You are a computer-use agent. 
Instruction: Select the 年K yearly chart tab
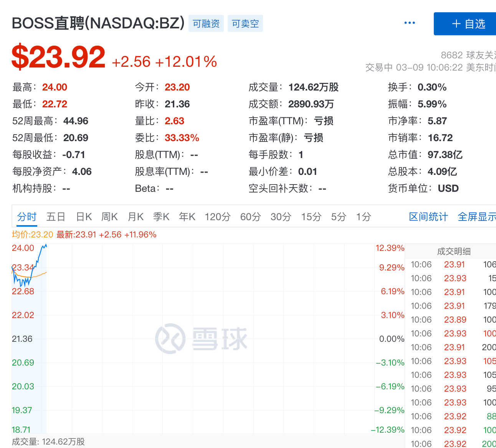pyautogui.click(x=187, y=216)
